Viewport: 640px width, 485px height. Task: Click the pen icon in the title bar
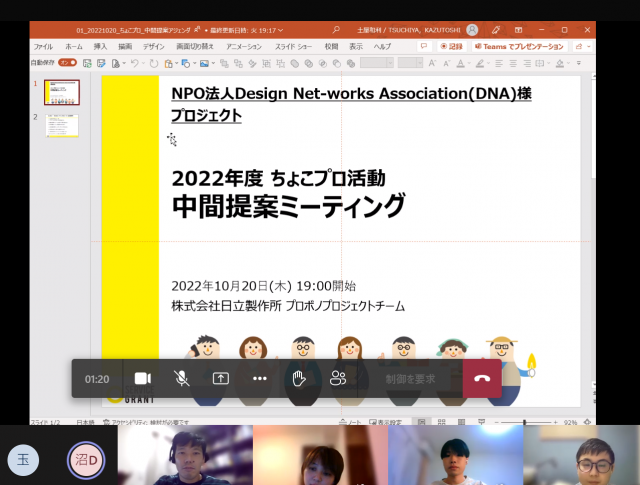pos(496,30)
